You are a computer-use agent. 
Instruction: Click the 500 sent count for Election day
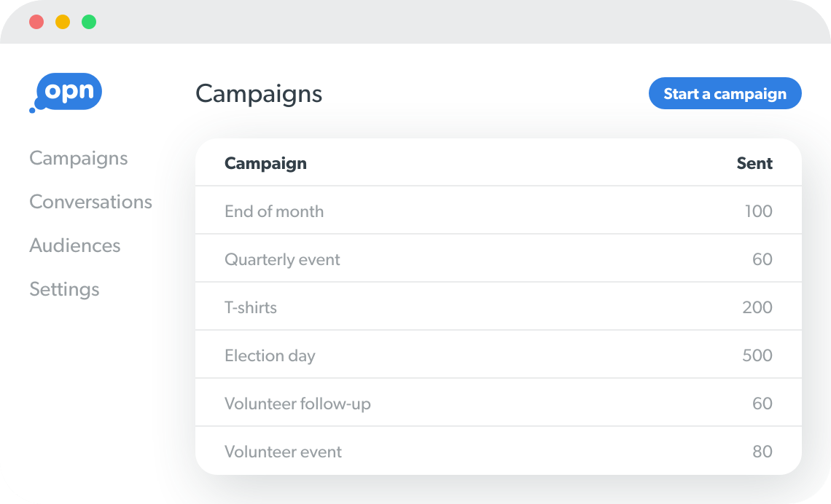pyautogui.click(x=757, y=355)
